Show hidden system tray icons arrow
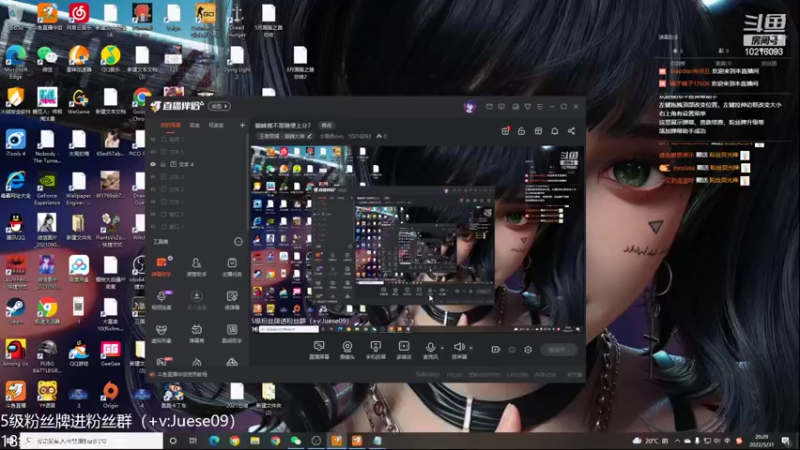Viewport: 800px width, 450px height. pyautogui.click(x=677, y=440)
